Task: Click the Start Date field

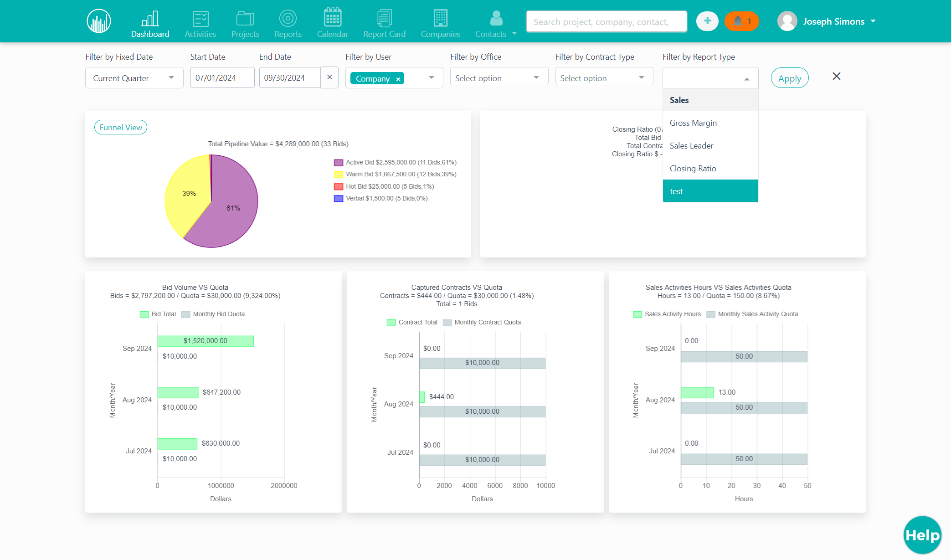Action: pos(222,77)
